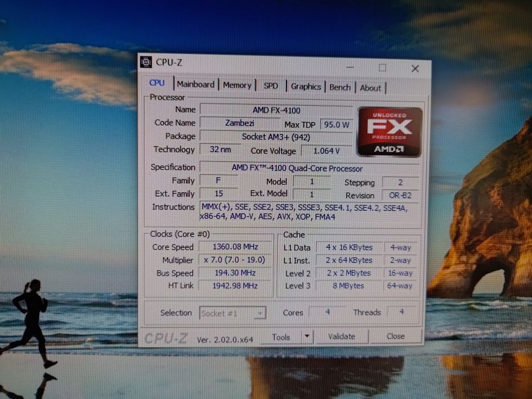Click the Level 3 value 8 MBytes
Viewport: 532px width, 399px height.
348,286
